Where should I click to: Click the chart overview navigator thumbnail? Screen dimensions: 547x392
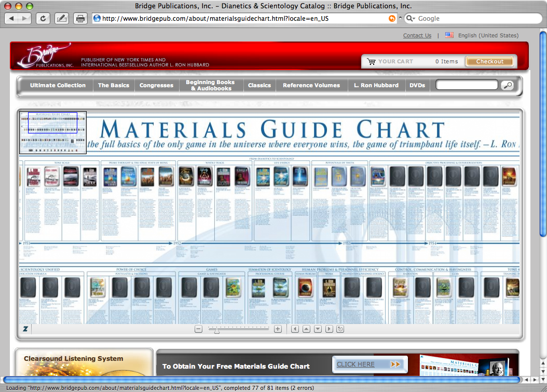53,132
